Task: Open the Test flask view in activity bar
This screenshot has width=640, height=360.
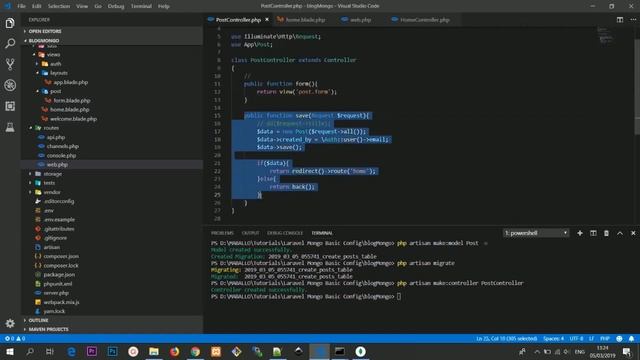Action: tap(10, 127)
